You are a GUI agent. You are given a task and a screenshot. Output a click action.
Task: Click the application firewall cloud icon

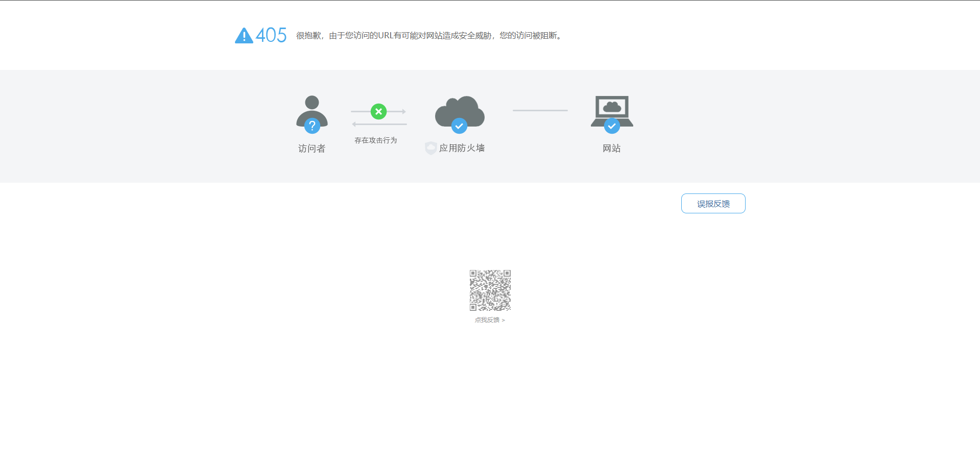[460, 112]
